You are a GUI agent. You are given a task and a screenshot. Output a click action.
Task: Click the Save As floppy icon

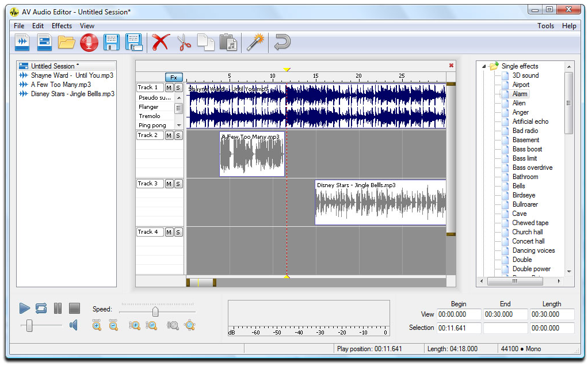click(134, 42)
